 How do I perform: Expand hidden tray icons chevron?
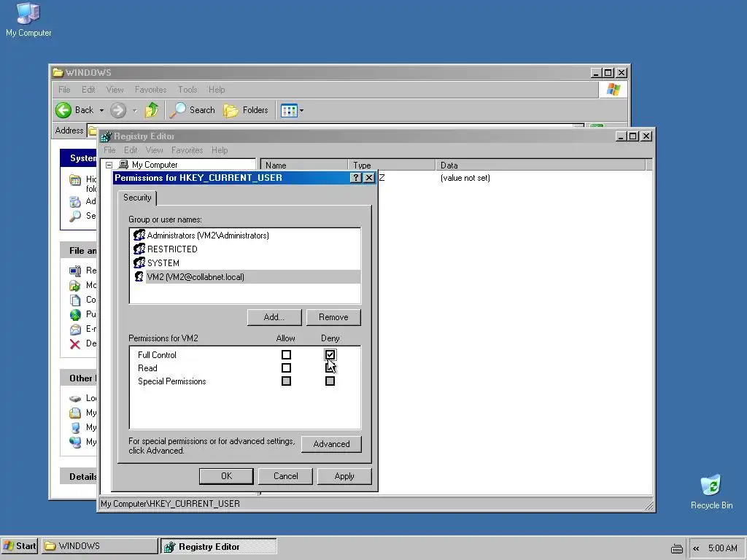[x=696, y=548]
